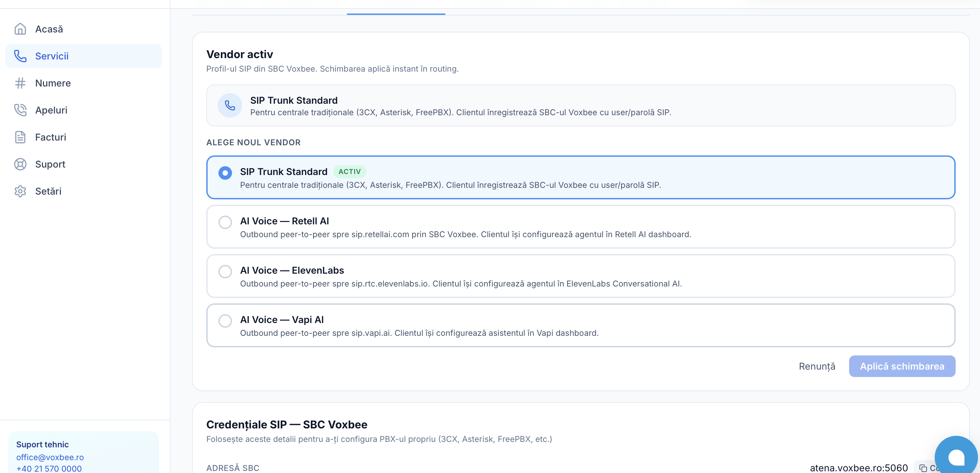The height and width of the screenshot is (473, 980).
Task: Click the ElevenLabs option description text
Action: 461,284
